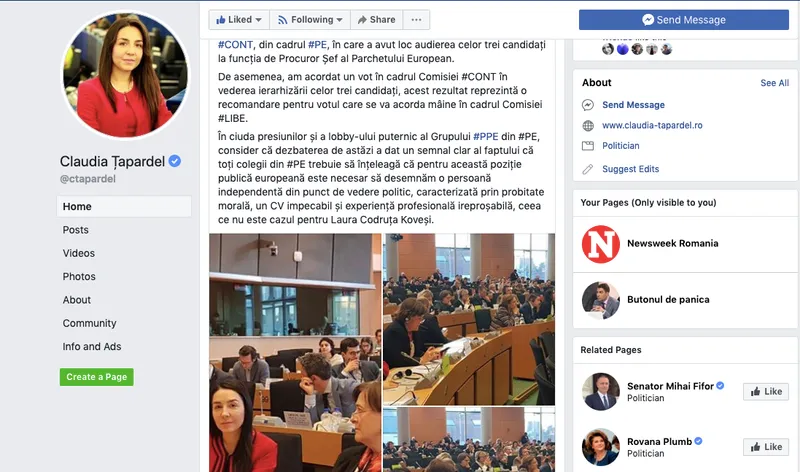
Task: Click Rovana Plumb profile picture
Action: (601, 447)
